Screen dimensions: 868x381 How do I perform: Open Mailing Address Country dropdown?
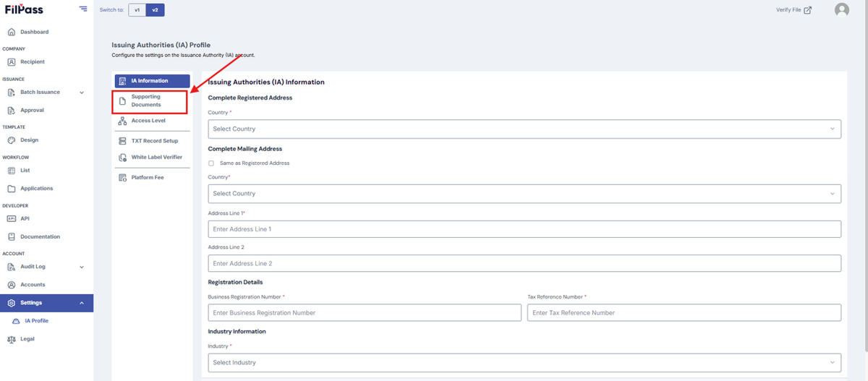(x=524, y=194)
